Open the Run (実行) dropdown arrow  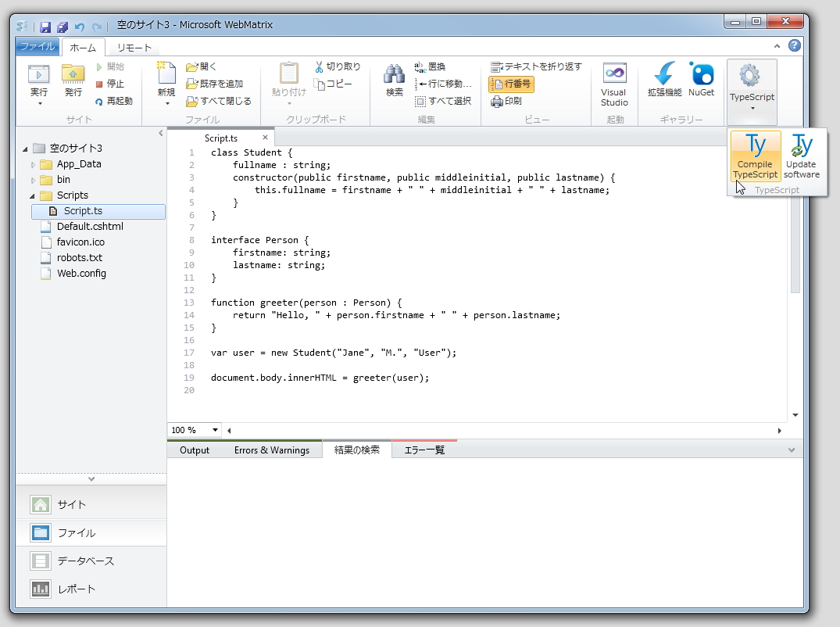coord(40,103)
